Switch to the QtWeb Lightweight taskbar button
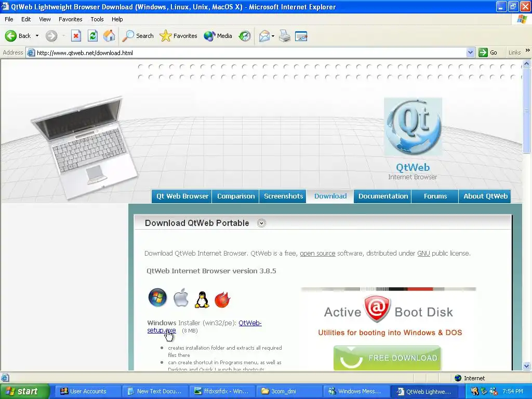Viewport: 532px width, 399px height. coord(423,391)
